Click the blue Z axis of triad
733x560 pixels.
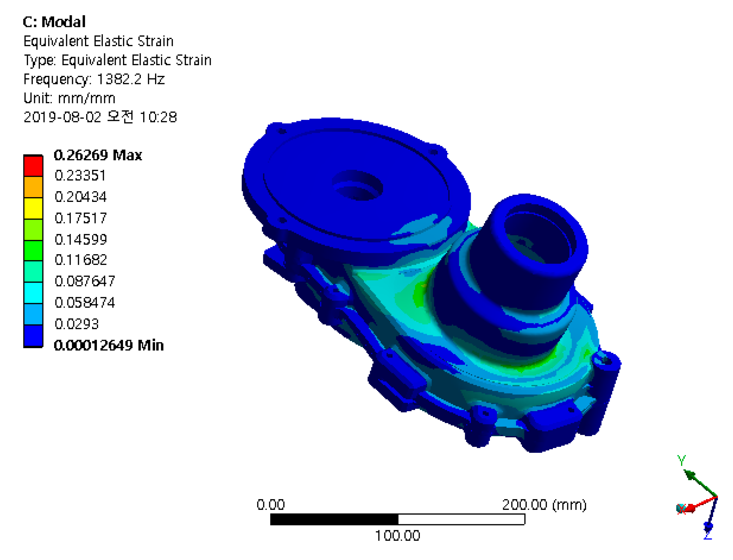711,515
